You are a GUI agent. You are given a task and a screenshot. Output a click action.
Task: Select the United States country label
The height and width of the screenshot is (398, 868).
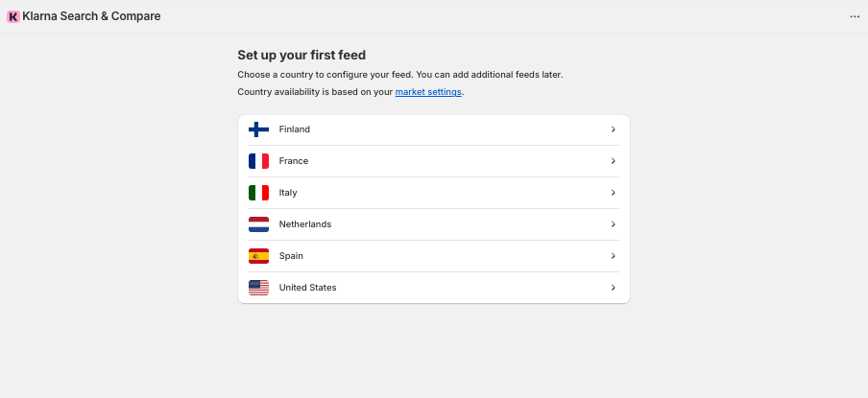pyautogui.click(x=308, y=288)
